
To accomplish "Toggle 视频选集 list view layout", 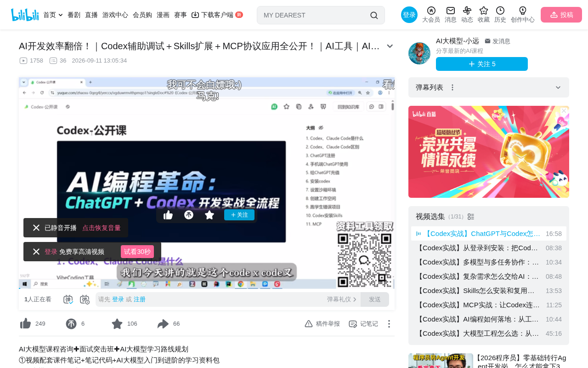I will 471,217.
